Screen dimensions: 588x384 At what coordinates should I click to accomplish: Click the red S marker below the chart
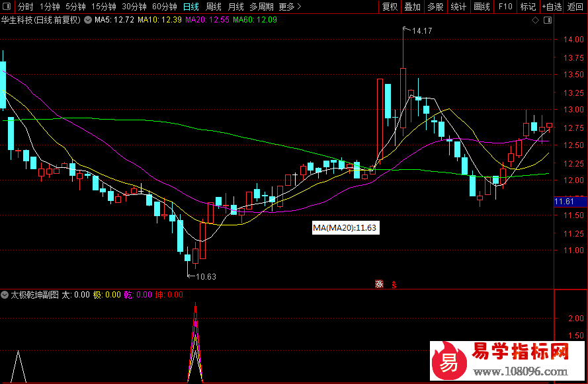[394, 284]
